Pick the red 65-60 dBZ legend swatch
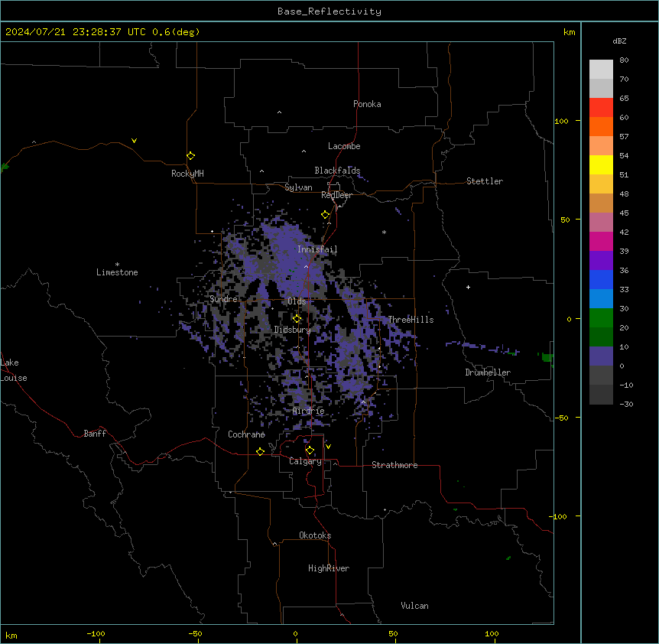The image size is (659, 644). tap(601, 107)
